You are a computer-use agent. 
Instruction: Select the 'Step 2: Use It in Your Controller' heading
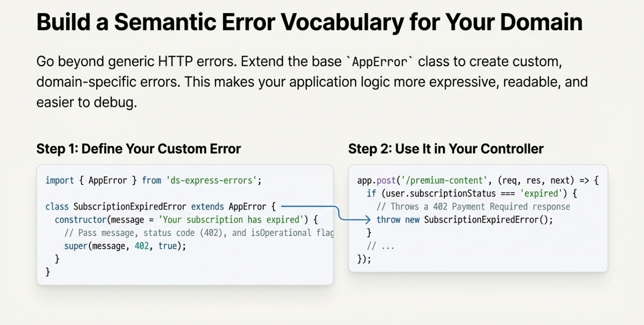pos(445,149)
